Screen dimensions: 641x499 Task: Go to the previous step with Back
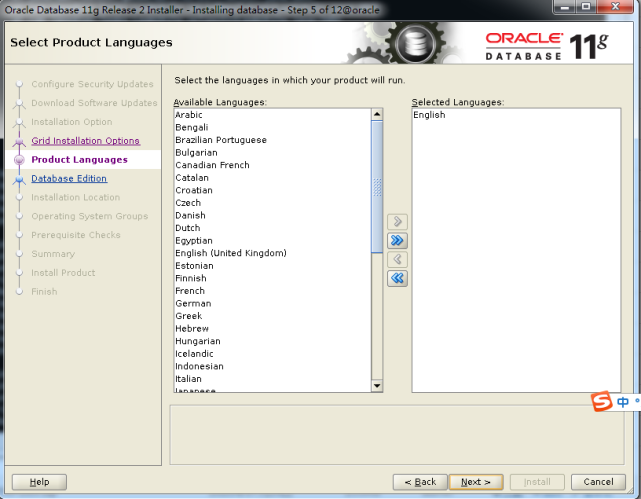(420, 482)
